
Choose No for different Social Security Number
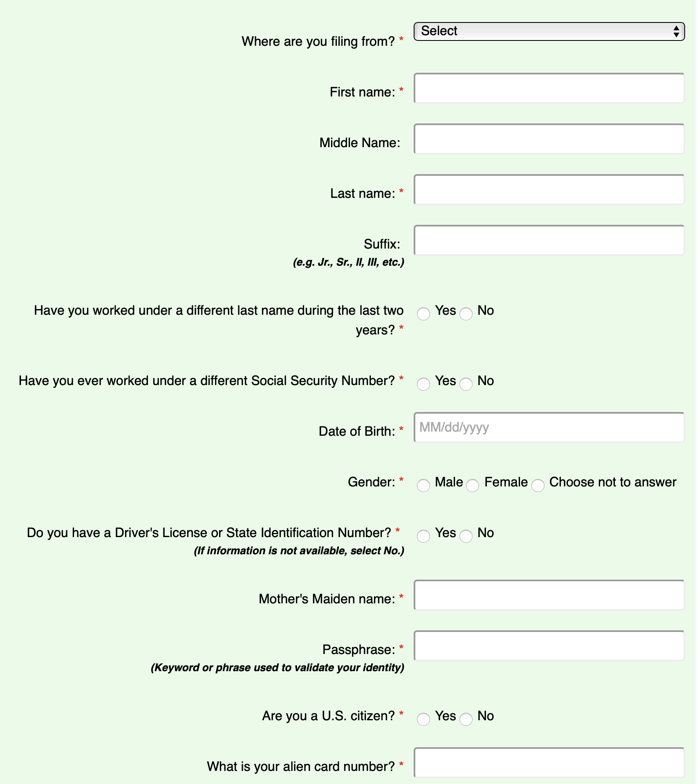pos(466,384)
